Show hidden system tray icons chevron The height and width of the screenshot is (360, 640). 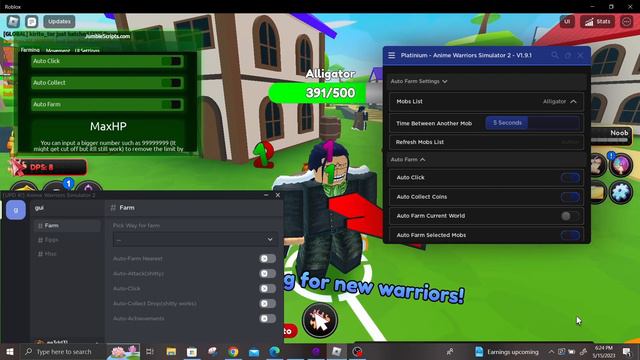[551, 351]
